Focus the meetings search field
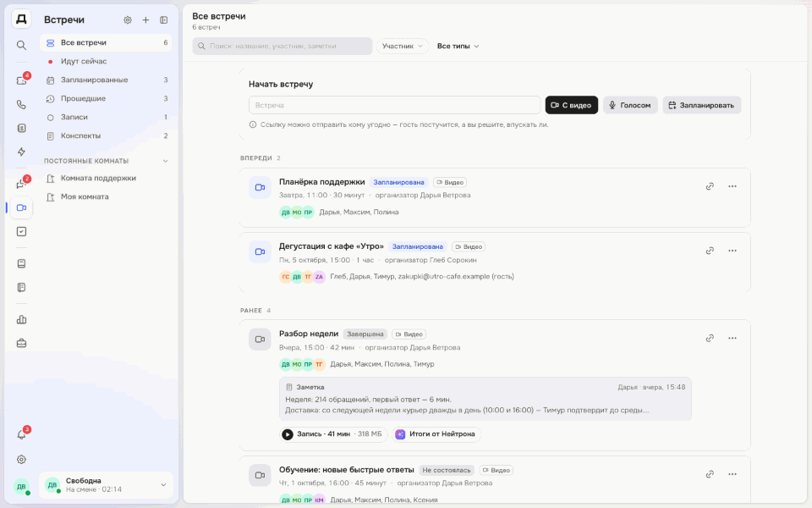 [283, 46]
